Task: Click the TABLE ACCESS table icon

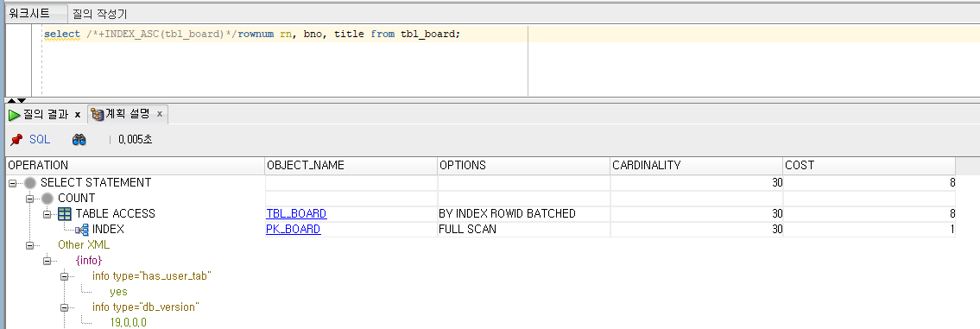Action: [x=65, y=214]
